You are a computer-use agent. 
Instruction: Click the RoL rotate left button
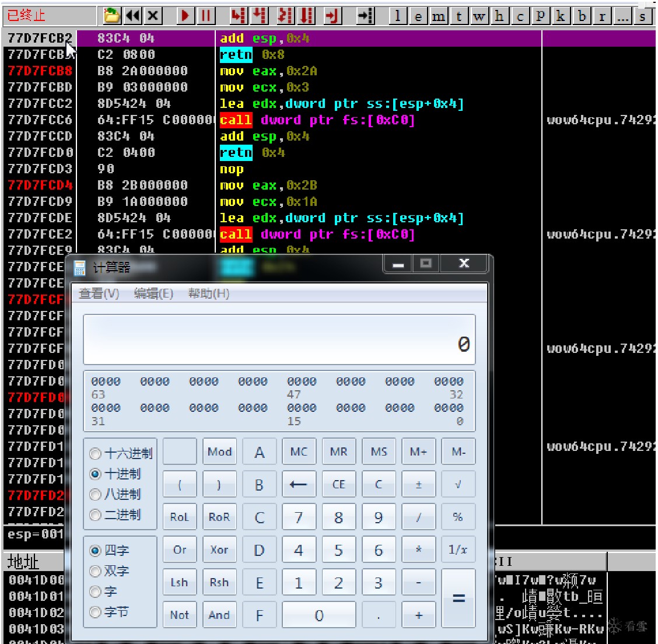coord(180,517)
